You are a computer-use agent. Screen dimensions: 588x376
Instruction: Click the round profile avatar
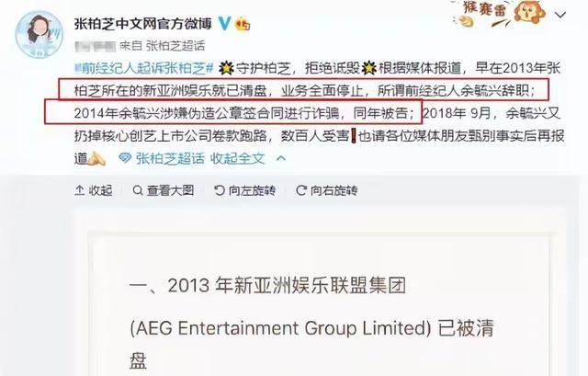pos(39,34)
